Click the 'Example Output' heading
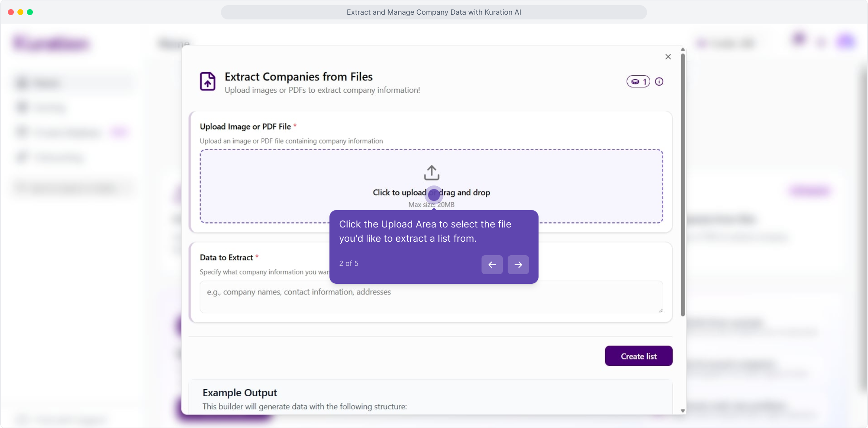The image size is (868, 428). pyautogui.click(x=240, y=393)
